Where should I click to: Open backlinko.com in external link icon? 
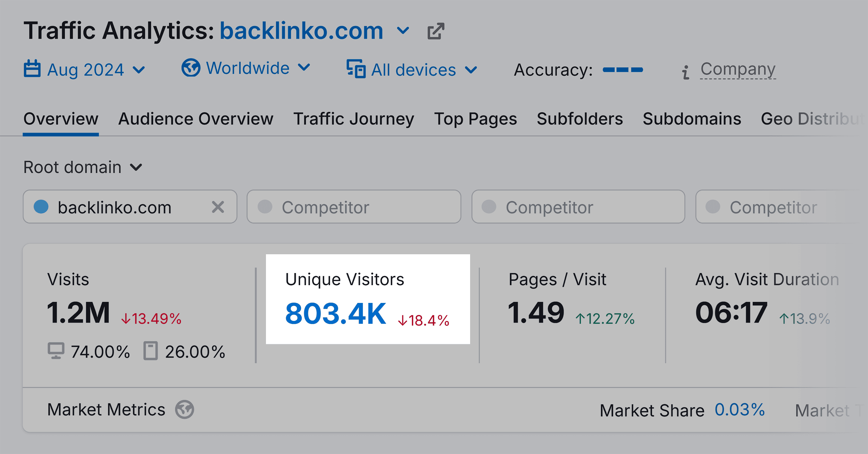click(x=436, y=31)
